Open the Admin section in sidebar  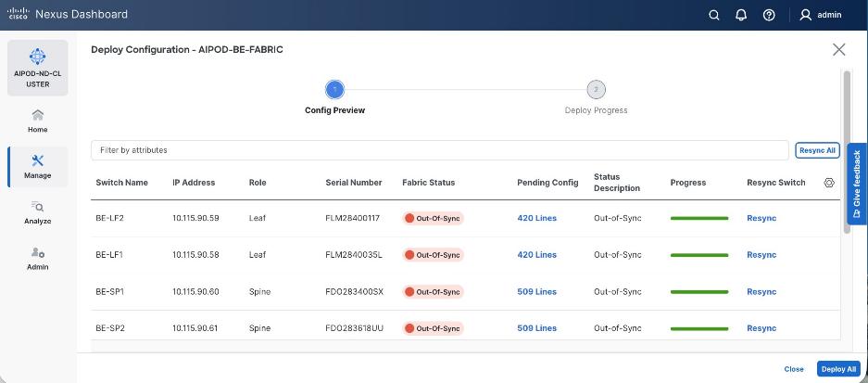(x=37, y=258)
